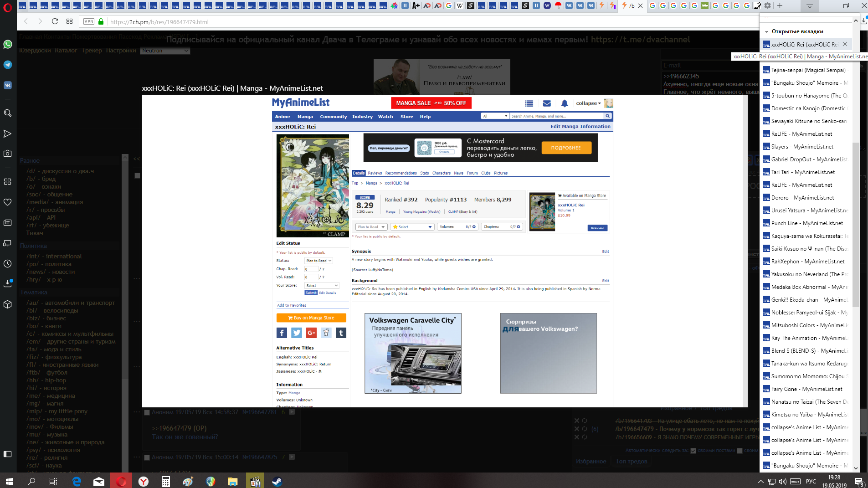
Task: Click the tab list scroll down arrow
Action: pos(855,468)
